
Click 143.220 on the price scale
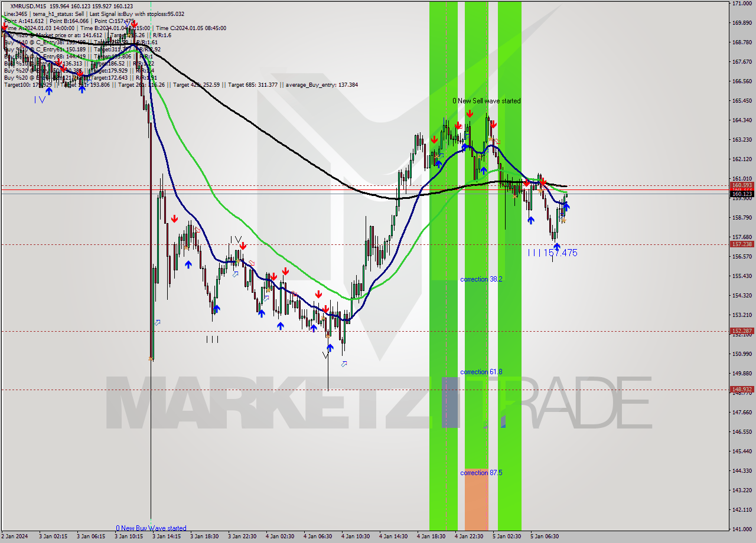click(742, 490)
